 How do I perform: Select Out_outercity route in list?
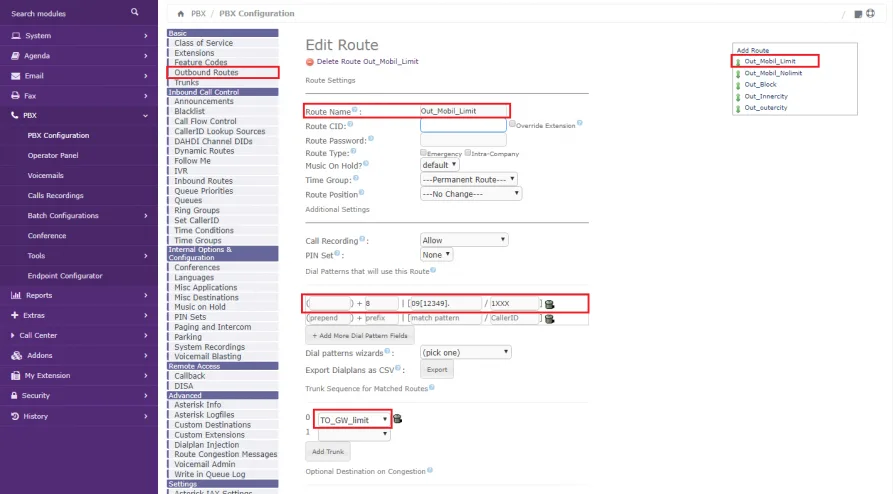tap(765, 108)
